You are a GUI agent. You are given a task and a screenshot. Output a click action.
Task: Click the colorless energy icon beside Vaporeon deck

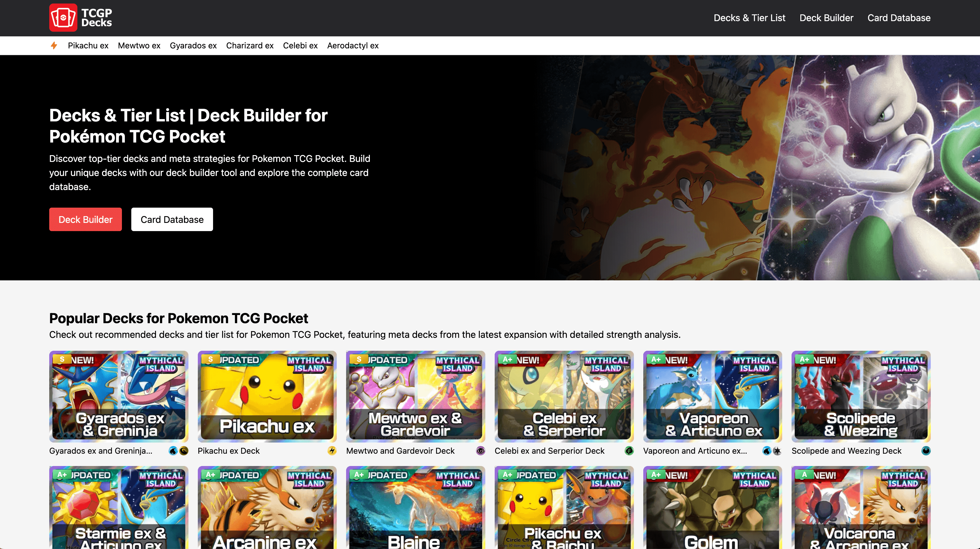[x=777, y=451]
